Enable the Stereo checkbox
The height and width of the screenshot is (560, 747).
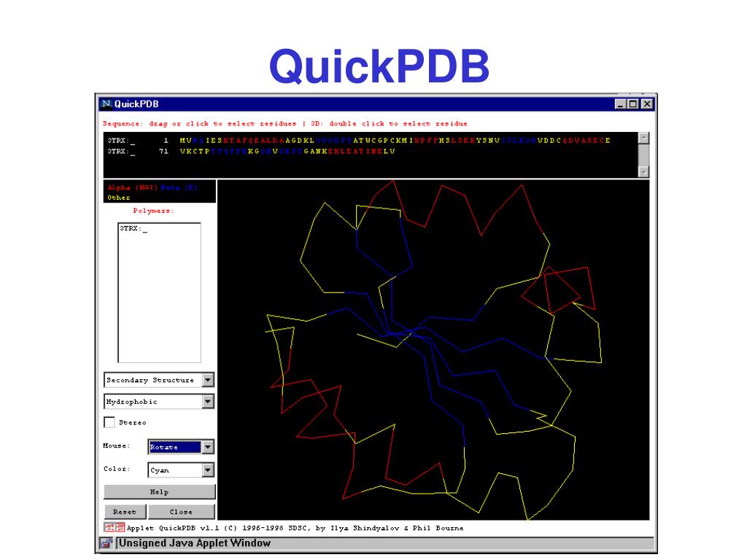point(109,422)
